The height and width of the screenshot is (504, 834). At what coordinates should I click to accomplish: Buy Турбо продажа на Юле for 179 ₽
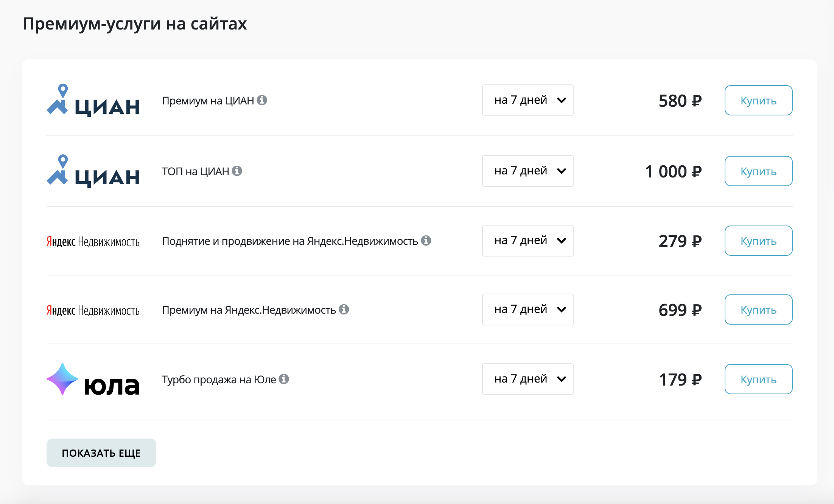[x=759, y=379]
